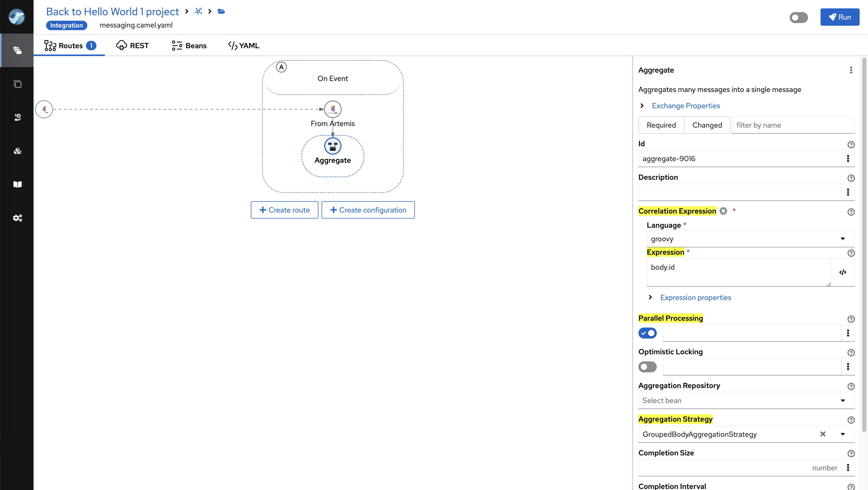Remove Correlation Expression with the x icon

[x=723, y=211]
